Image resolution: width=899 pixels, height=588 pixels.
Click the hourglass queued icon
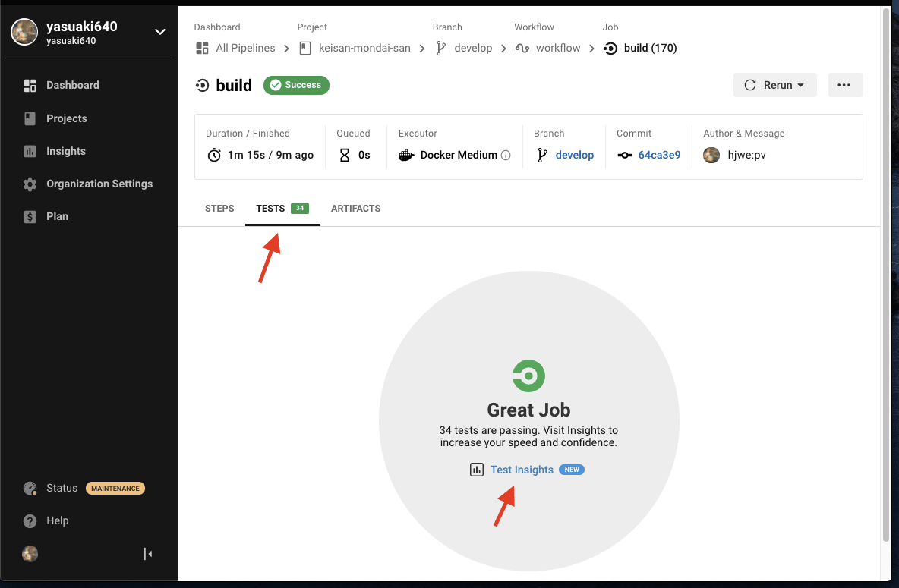click(345, 156)
